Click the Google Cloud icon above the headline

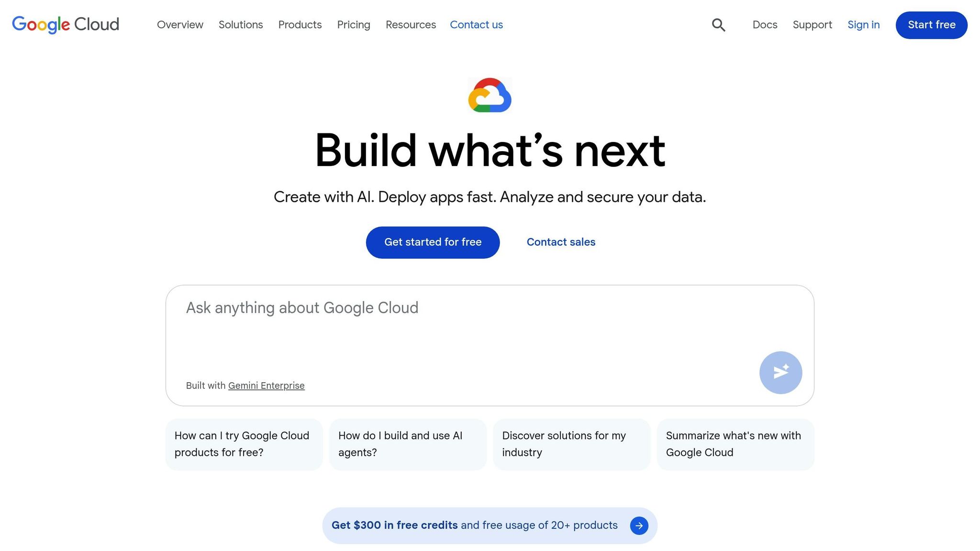490,95
